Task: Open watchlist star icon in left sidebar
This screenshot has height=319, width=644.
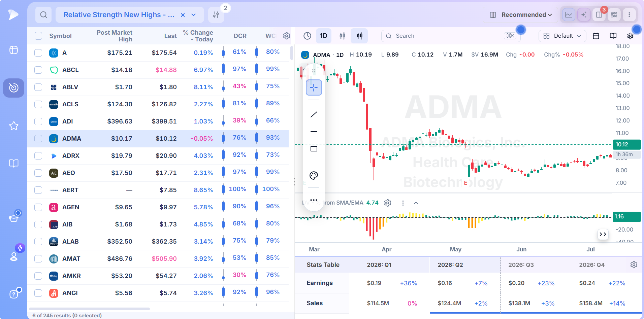Action: click(13, 126)
